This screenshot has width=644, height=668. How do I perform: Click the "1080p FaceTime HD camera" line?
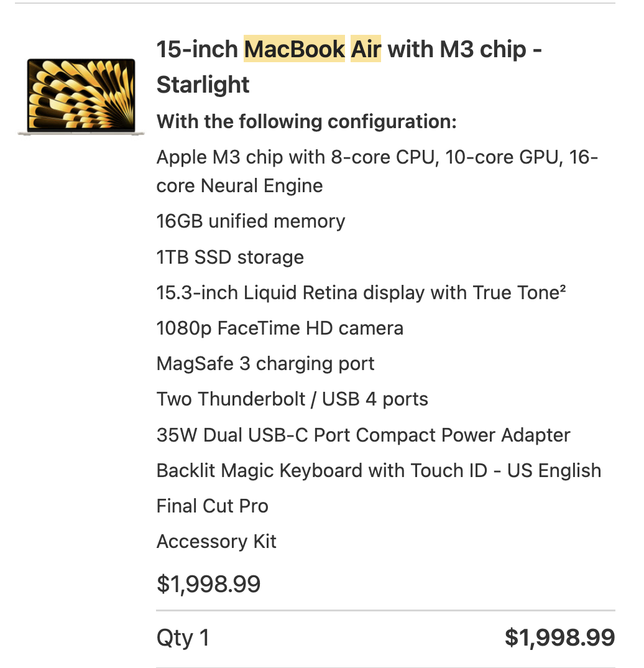(x=280, y=328)
